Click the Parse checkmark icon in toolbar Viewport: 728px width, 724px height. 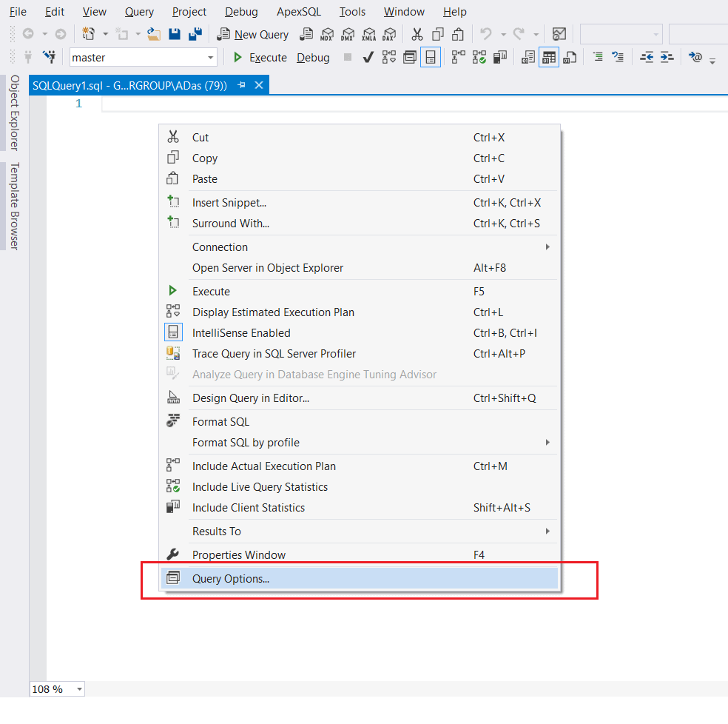(368, 58)
